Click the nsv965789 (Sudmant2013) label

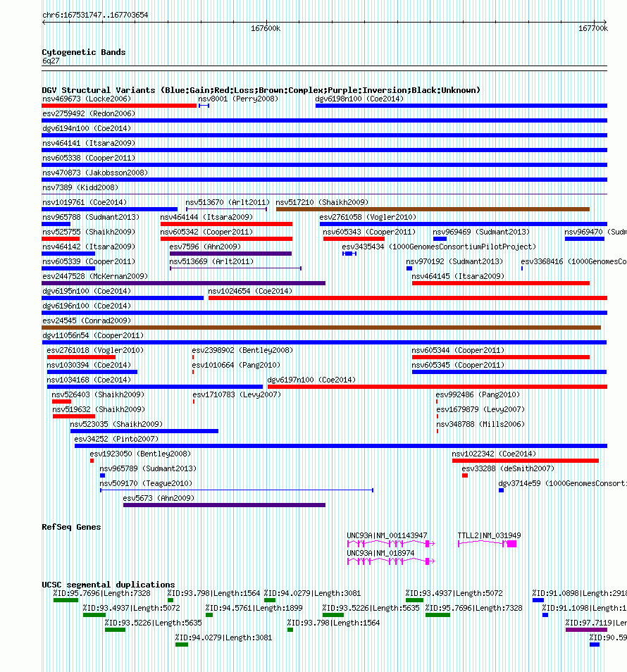pos(148,468)
